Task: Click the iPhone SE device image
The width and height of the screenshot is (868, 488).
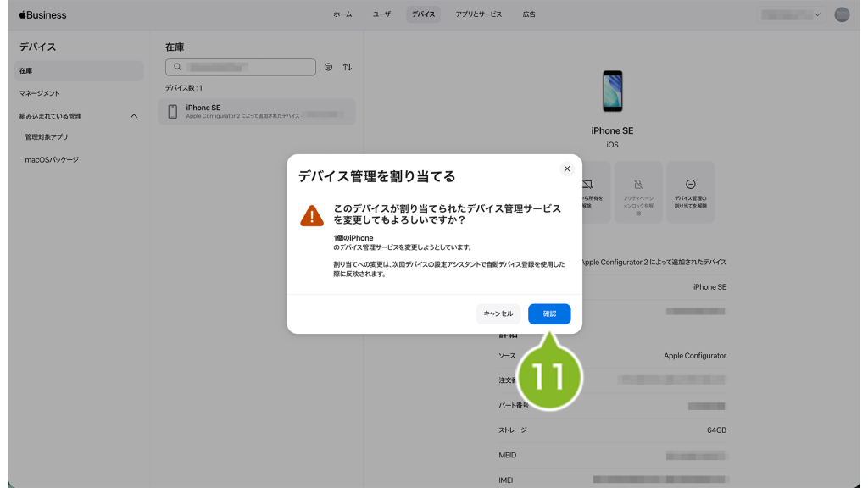Action: 612,91
